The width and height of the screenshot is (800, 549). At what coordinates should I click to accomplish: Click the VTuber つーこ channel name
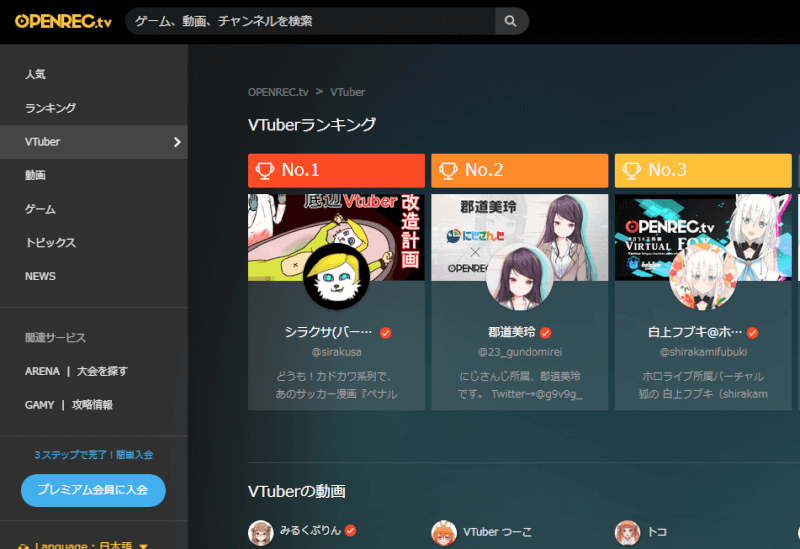click(497, 532)
